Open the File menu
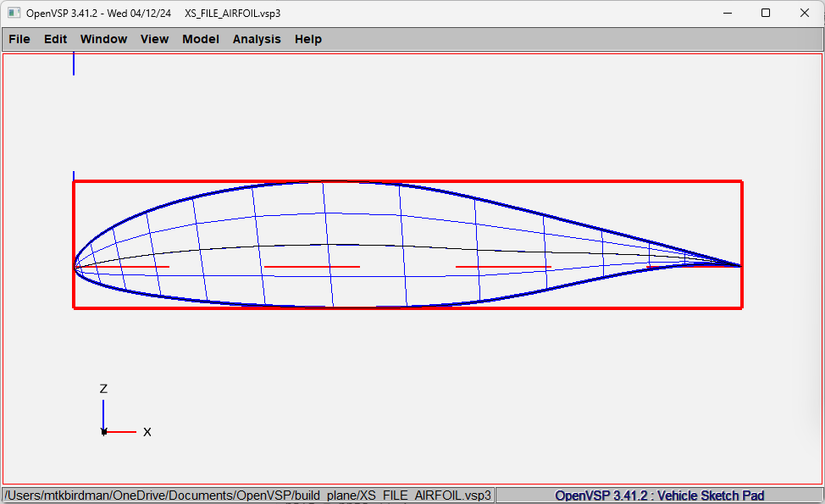The image size is (825, 504). (x=19, y=39)
